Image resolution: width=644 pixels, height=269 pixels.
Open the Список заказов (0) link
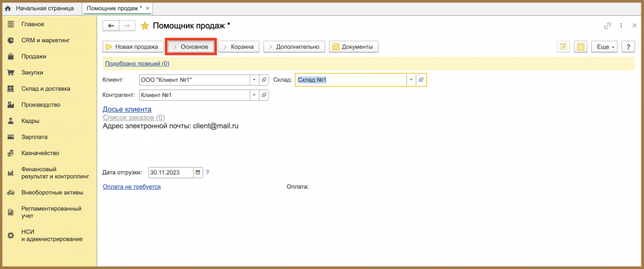click(134, 118)
